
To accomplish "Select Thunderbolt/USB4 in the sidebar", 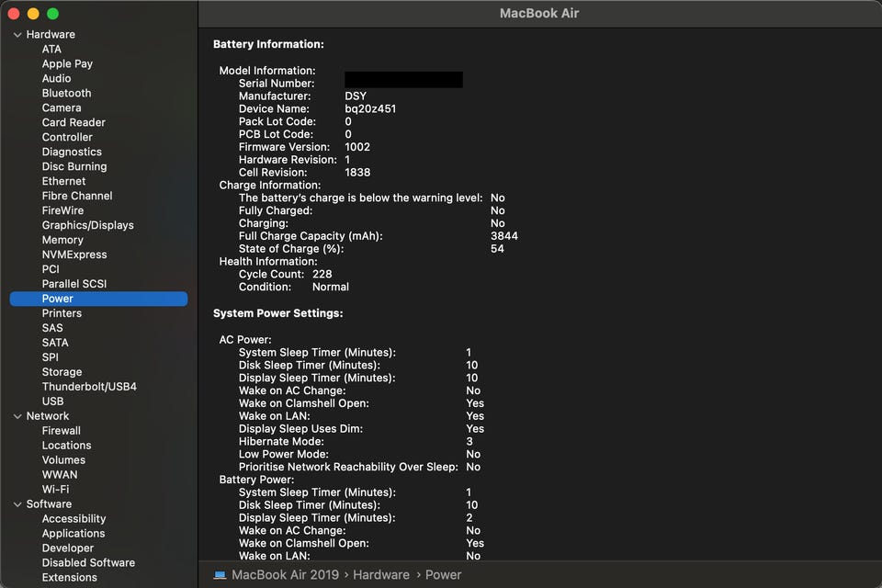I will click(x=89, y=387).
